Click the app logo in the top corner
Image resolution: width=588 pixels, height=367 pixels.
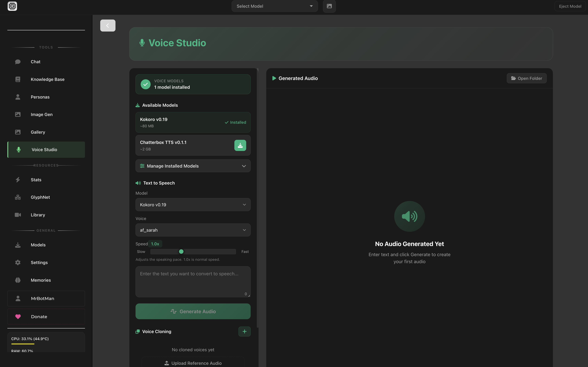(x=12, y=6)
